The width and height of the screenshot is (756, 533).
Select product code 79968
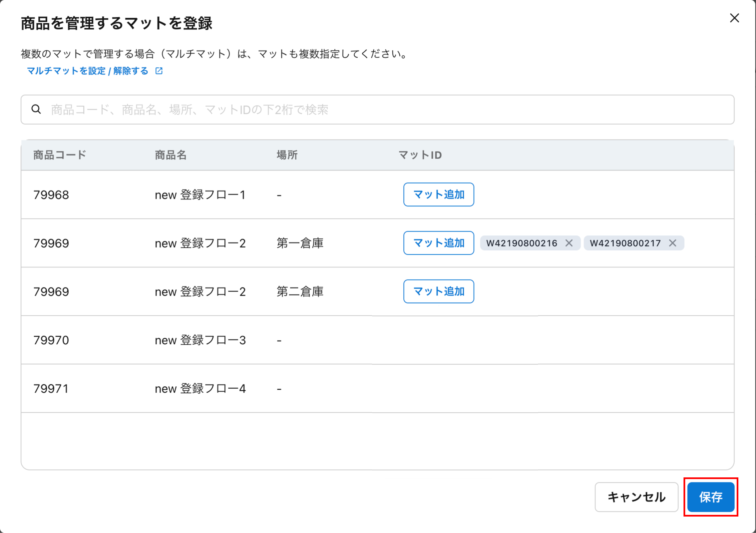click(x=51, y=195)
